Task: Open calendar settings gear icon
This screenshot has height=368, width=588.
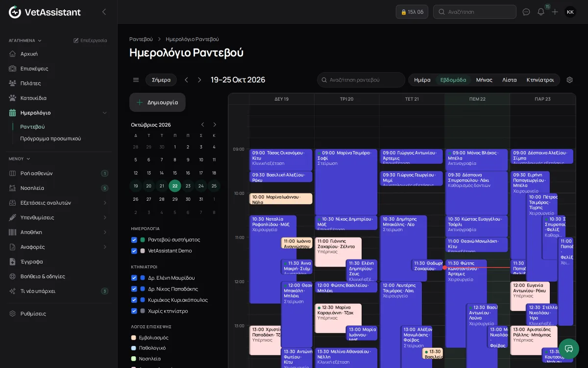Action: click(x=569, y=80)
